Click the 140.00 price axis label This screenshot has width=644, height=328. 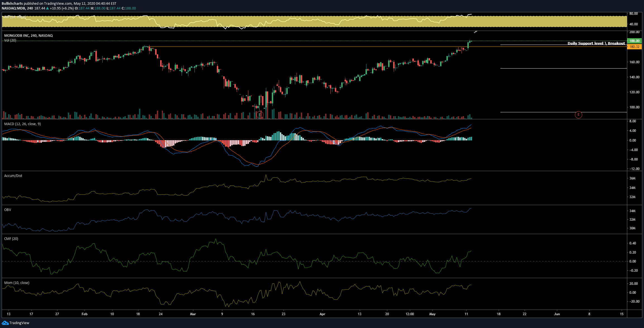[635, 77]
